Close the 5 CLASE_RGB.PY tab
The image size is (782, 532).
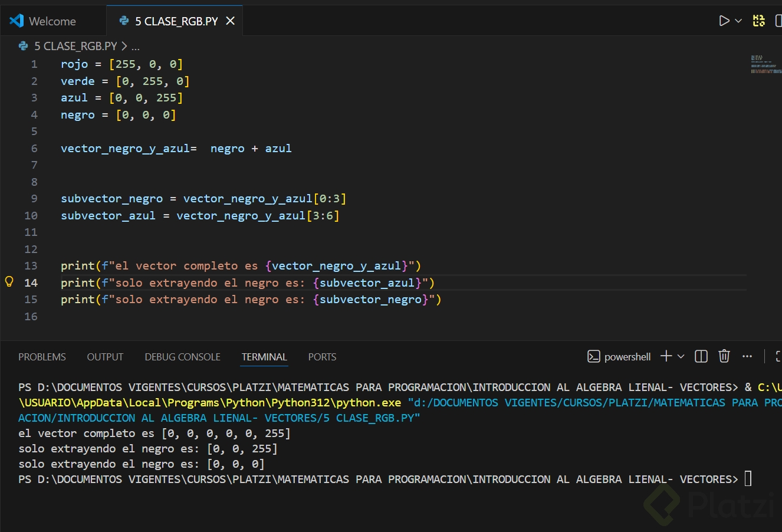click(x=231, y=21)
